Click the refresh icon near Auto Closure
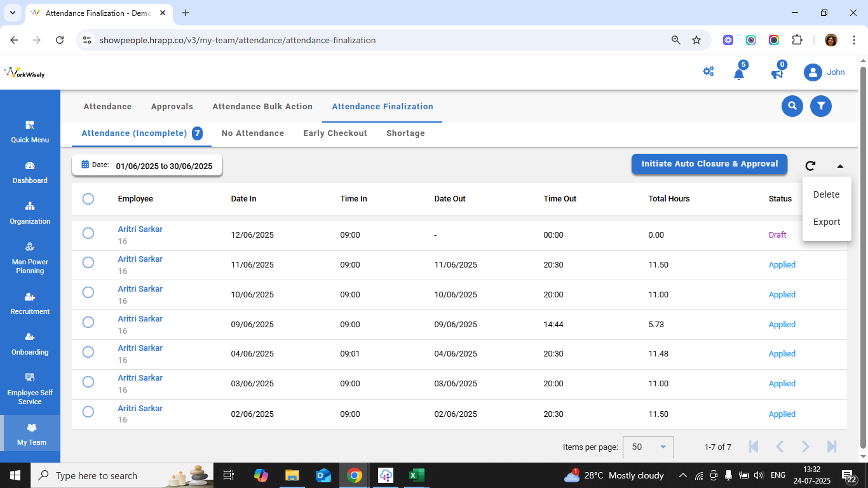 click(810, 166)
